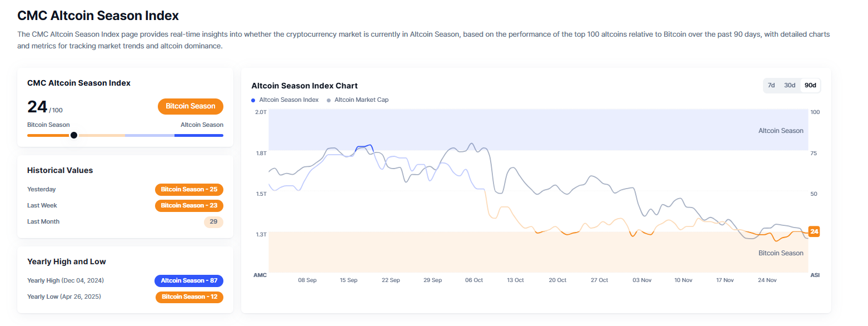Open the CMC Altcoin Season Index card

[79, 82]
